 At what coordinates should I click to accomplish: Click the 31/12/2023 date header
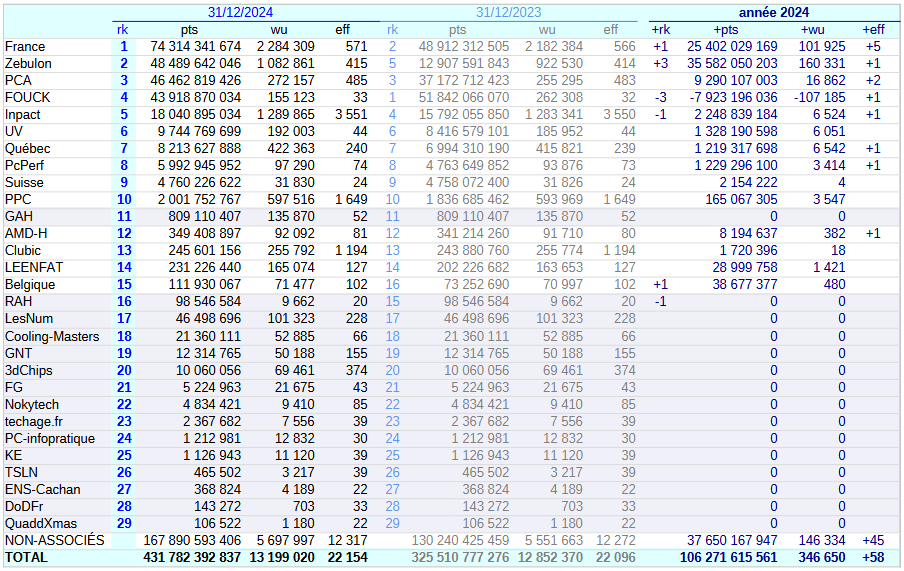tap(509, 12)
